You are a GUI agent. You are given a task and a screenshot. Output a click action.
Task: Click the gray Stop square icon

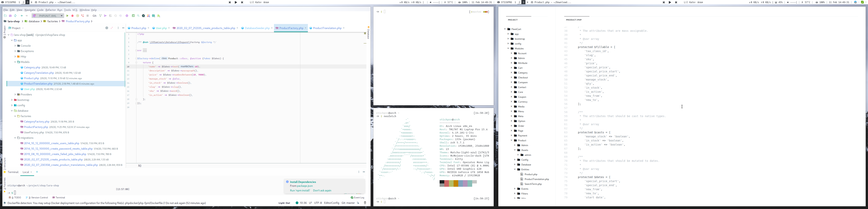pyautogui.click(x=88, y=16)
